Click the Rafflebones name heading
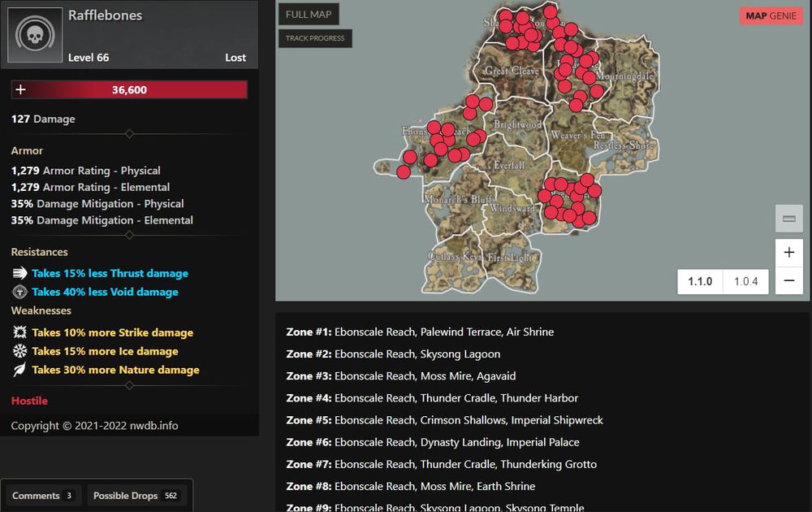812x512 pixels. pos(105,15)
